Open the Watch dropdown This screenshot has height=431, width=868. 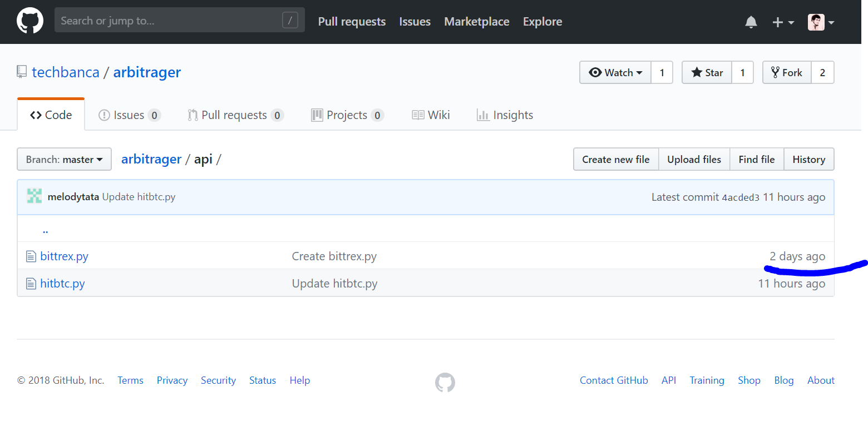point(615,72)
